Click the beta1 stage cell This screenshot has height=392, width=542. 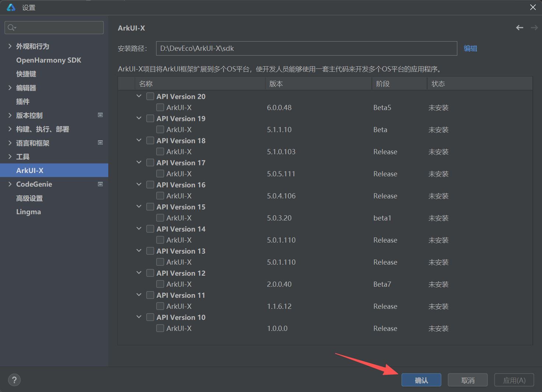tap(382, 218)
